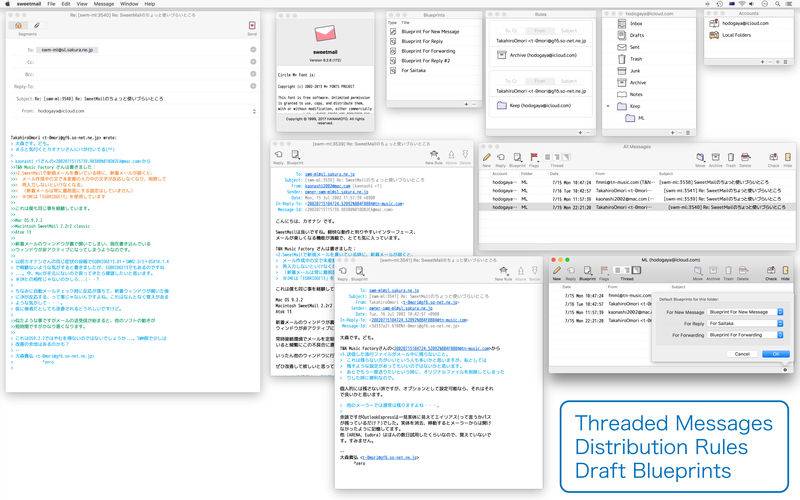Viewport: 800px width, 500px height.
Task: Click attachment paperclip icon in compose window
Action: [x=37, y=25]
